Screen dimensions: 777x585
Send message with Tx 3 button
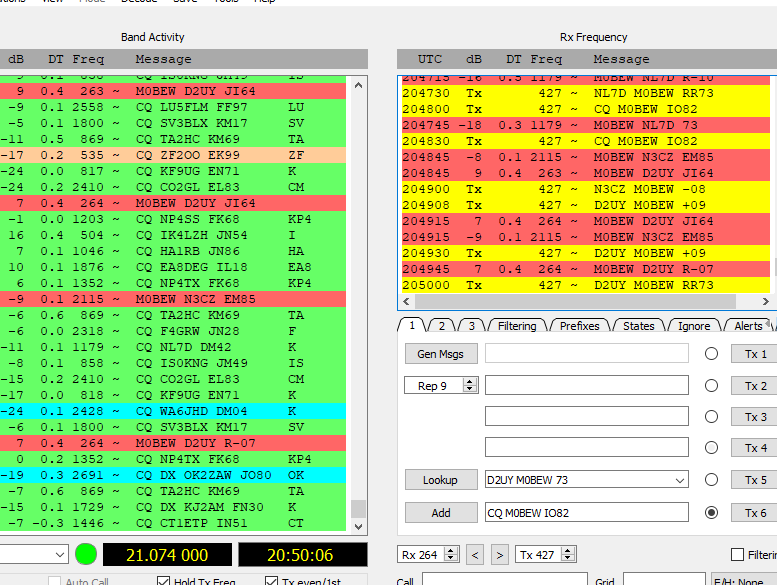tap(755, 417)
